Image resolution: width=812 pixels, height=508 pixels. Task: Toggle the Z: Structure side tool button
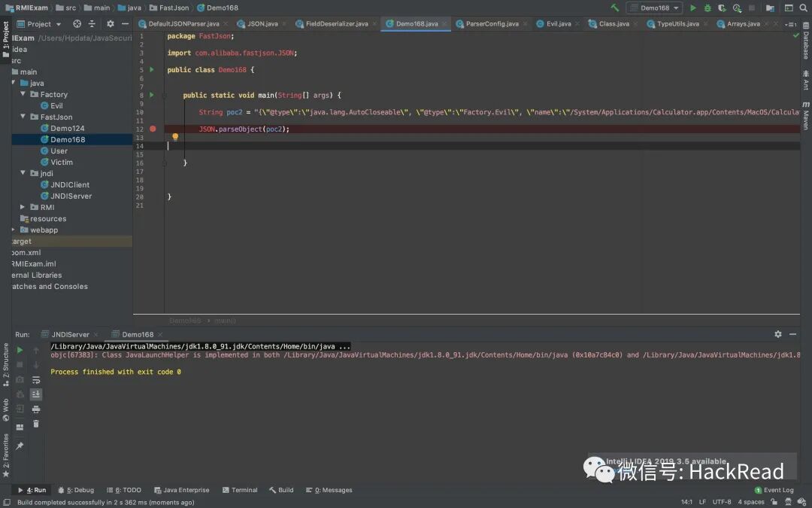[6, 364]
